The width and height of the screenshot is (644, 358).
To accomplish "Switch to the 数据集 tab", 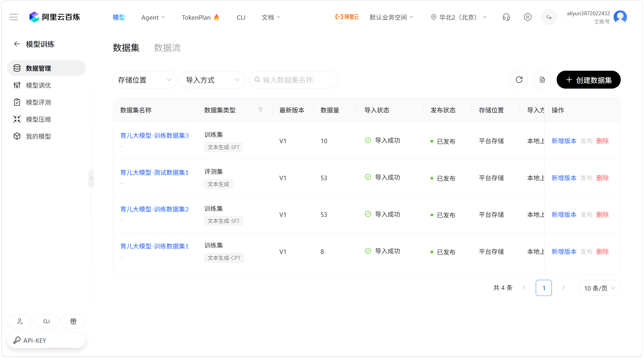I will click(x=126, y=48).
